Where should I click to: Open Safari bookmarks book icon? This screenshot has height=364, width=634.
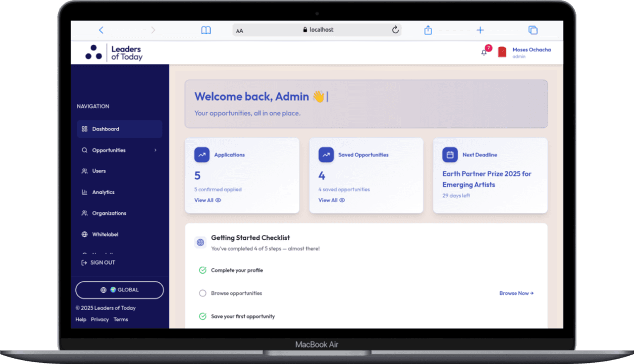(x=206, y=30)
